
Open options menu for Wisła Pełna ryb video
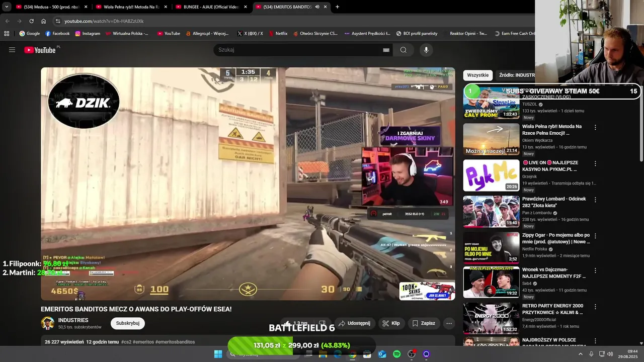(x=595, y=128)
